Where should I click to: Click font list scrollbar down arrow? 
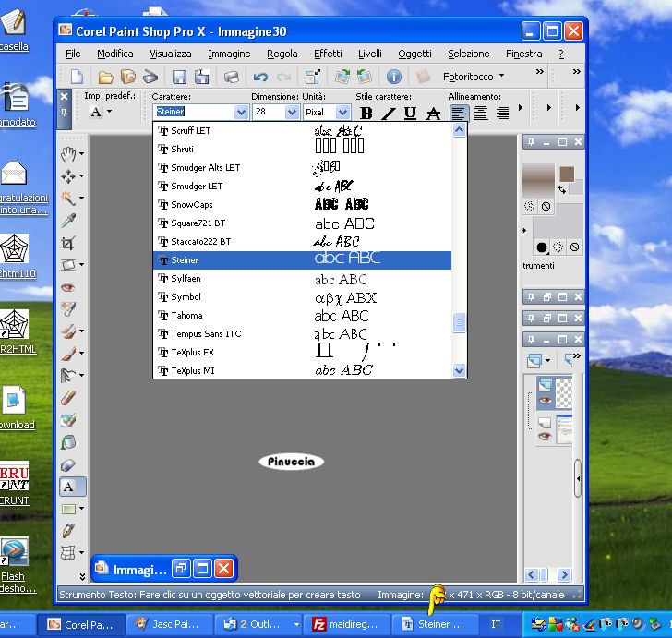(459, 370)
